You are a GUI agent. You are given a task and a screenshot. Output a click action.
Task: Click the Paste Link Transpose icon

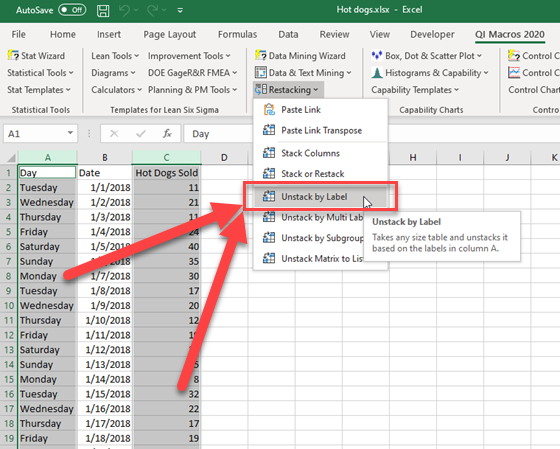click(269, 130)
